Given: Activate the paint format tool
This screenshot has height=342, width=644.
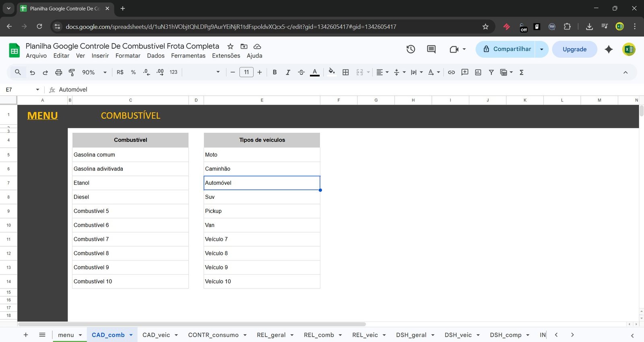Looking at the screenshot, I should (72, 72).
